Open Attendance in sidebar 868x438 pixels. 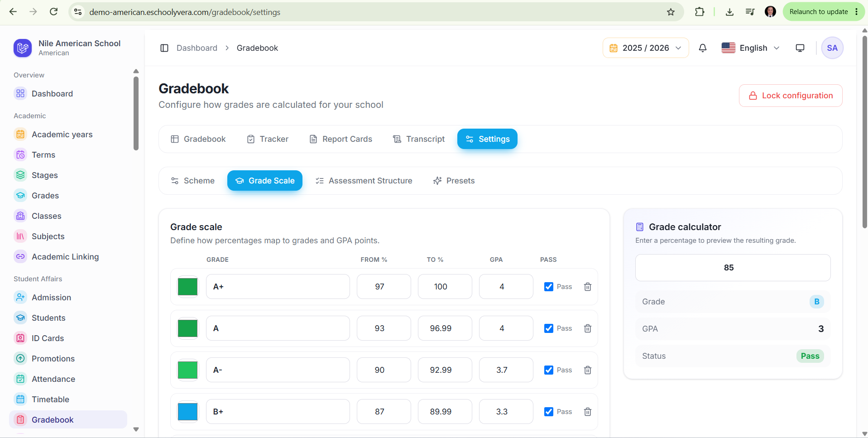[x=68, y=379]
